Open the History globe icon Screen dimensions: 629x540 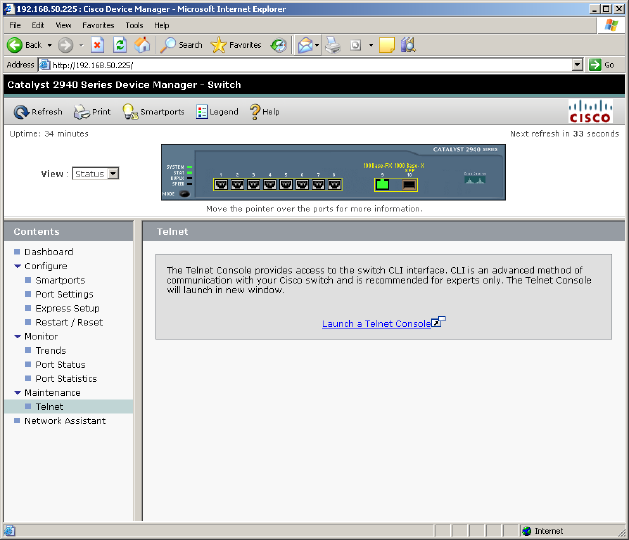[x=278, y=45]
